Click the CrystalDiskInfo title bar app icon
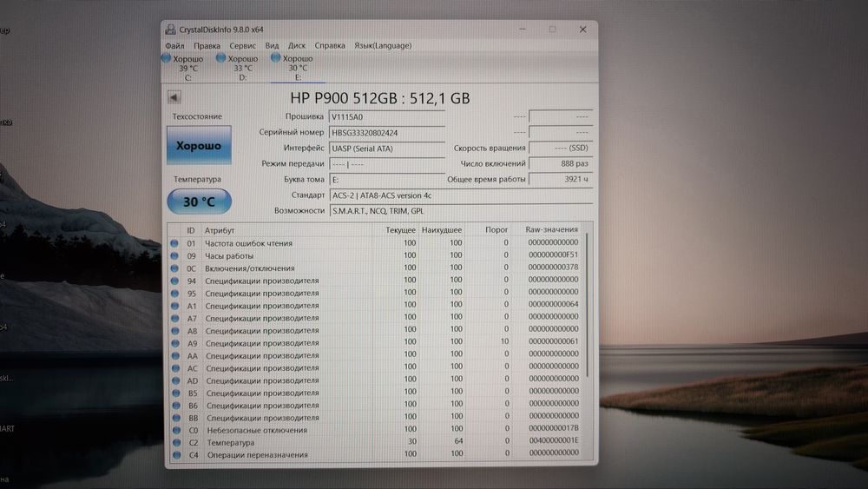This screenshot has width=868, height=489. coord(170,30)
